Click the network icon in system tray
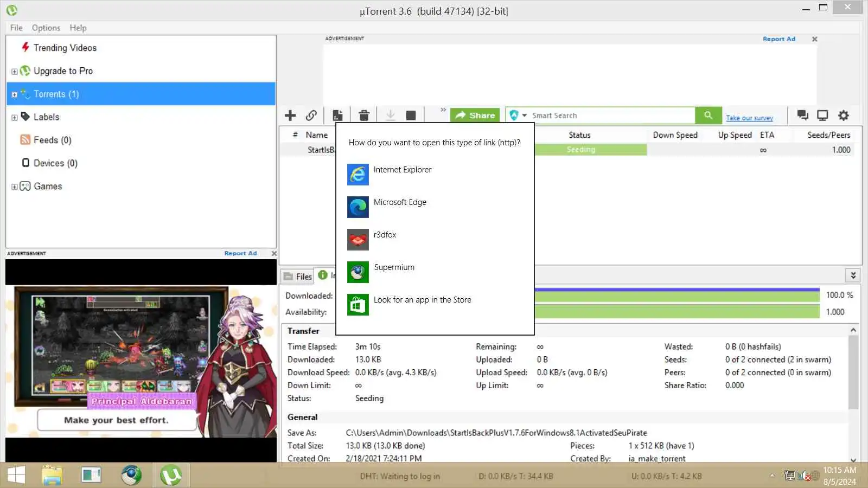This screenshot has height=488, width=868. click(790, 476)
